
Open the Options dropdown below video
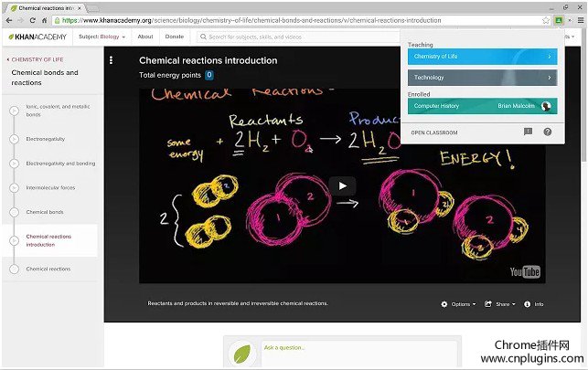[458, 304]
